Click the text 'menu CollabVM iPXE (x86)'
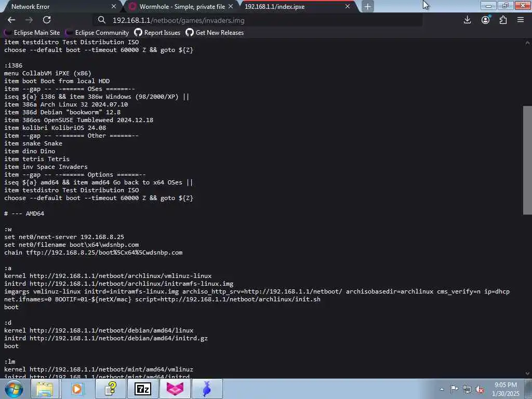 [47, 73]
